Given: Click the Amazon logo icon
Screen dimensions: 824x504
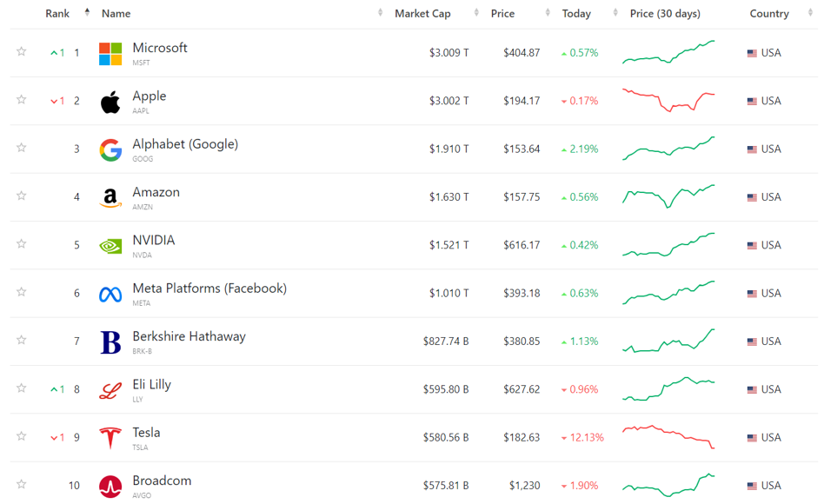Looking at the screenshot, I should click(x=110, y=198).
